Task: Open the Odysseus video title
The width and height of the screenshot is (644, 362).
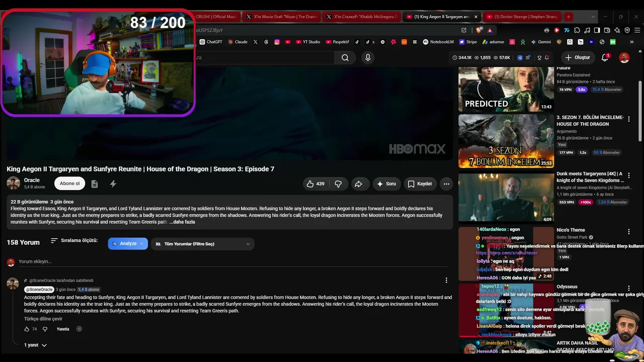Action: click(x=567, y=287)
